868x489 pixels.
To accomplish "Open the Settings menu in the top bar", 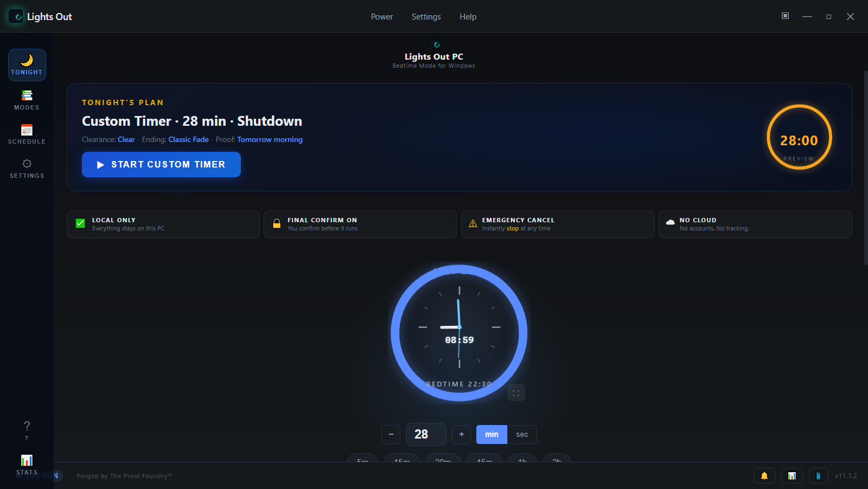I will (426, 17).
